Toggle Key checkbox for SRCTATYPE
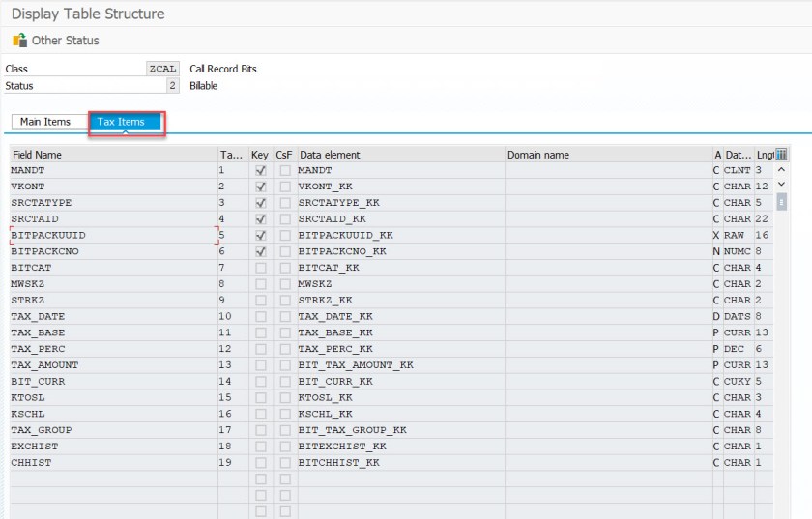812x519 pixels. pos(260,203)
